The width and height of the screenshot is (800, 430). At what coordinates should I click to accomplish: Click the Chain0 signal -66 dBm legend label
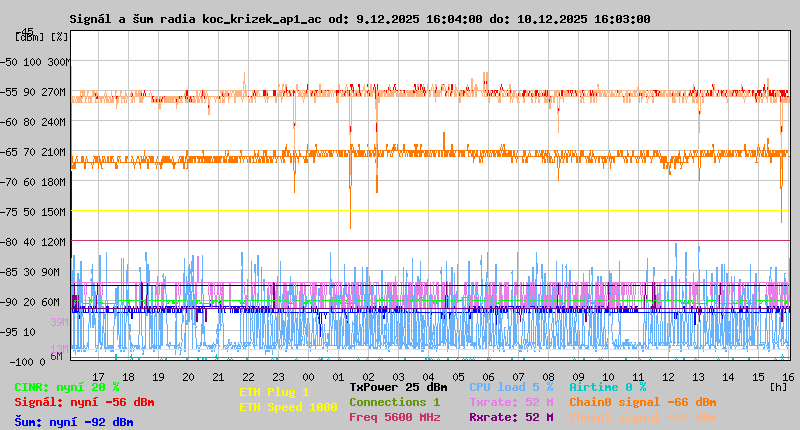[x=643, y=402]
